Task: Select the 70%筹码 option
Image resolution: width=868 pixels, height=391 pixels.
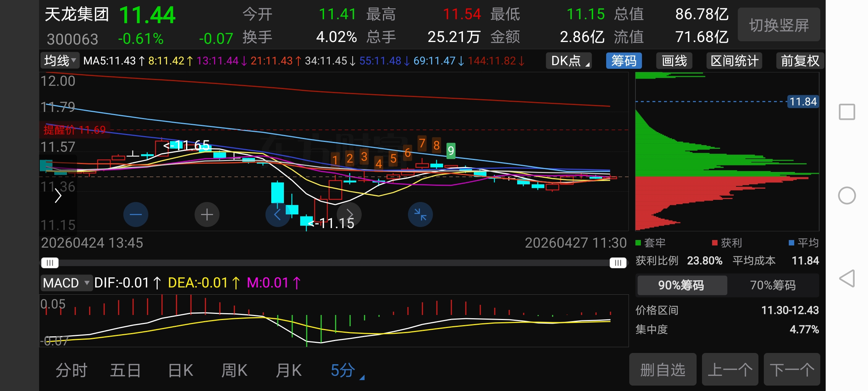Action: click(773, 285)
